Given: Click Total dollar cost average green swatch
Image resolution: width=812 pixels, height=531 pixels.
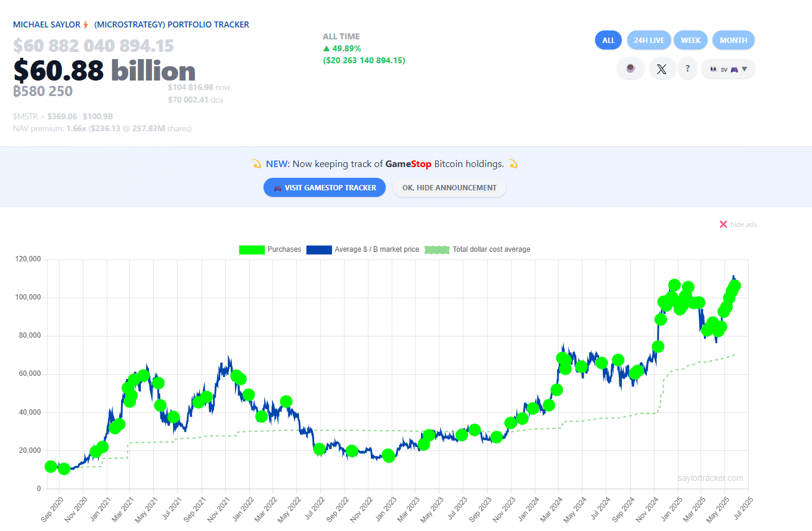Looking at the screenshot, I should tap(436, 249).
